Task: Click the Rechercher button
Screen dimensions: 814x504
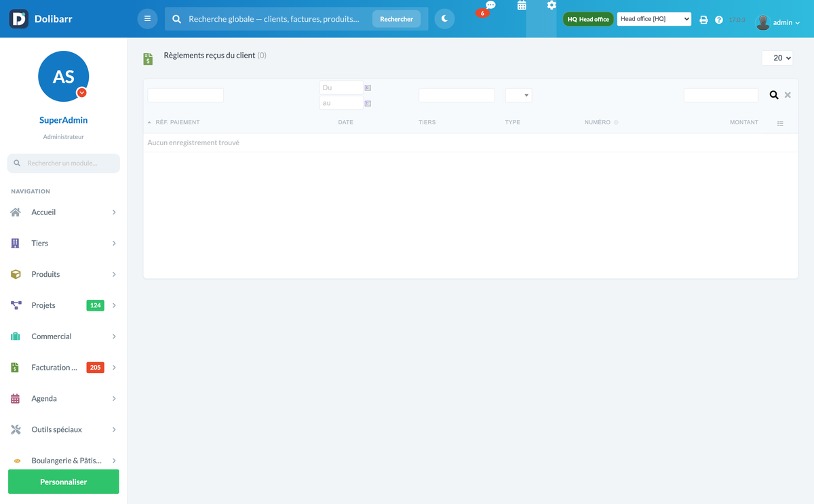Action: (x=396, y=19)
